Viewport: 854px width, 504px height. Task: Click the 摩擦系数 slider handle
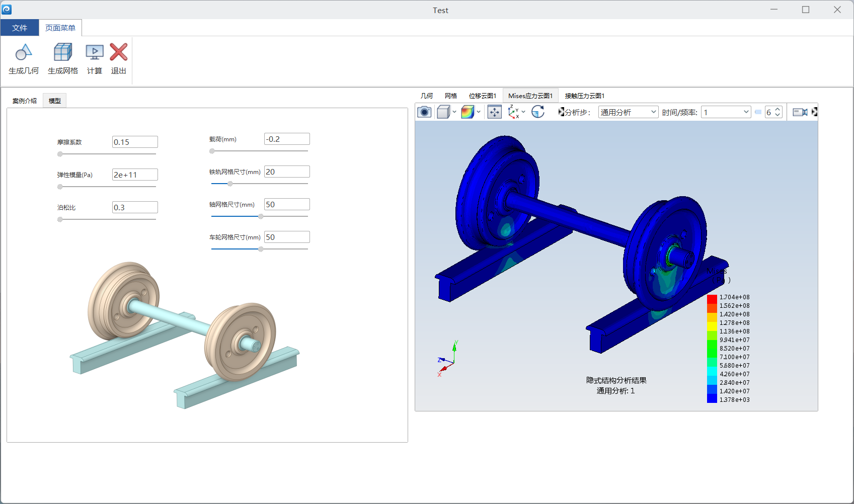[60, 154]
